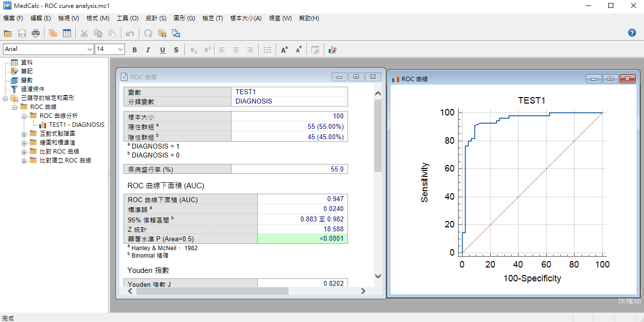Click the horizontal scrollbar right arrow

pyautogui.click(x=363, y=291)
